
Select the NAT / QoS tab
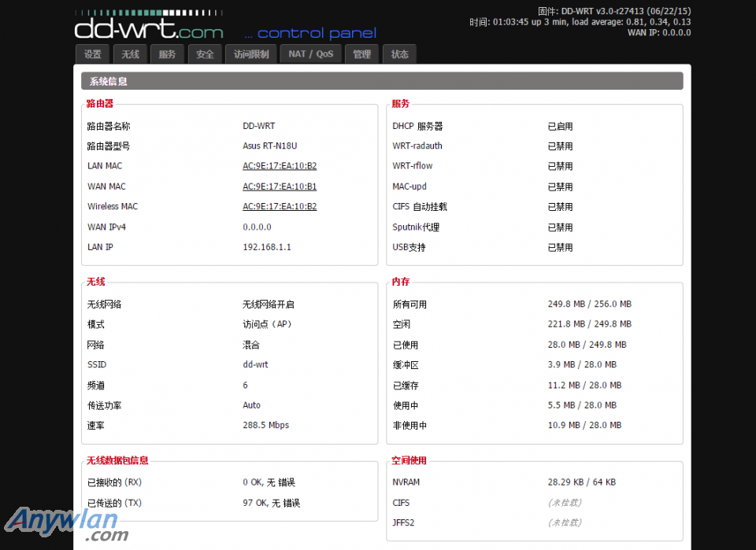pos(311,54)
